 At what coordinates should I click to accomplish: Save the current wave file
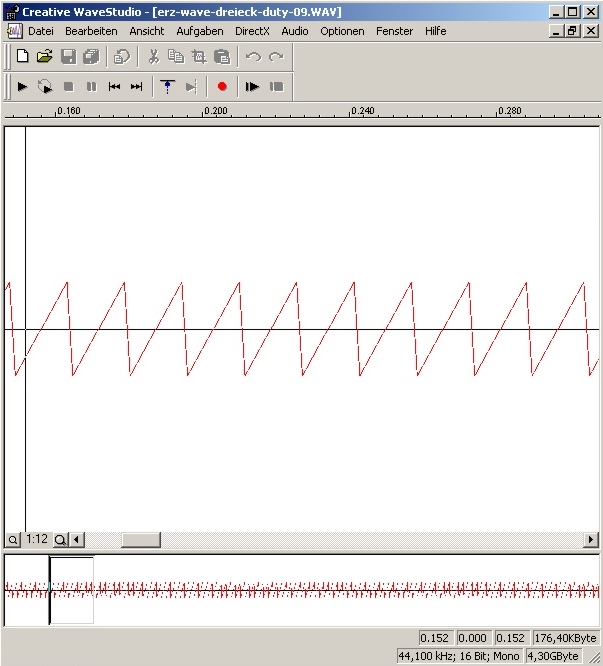(x=68, y=56)
